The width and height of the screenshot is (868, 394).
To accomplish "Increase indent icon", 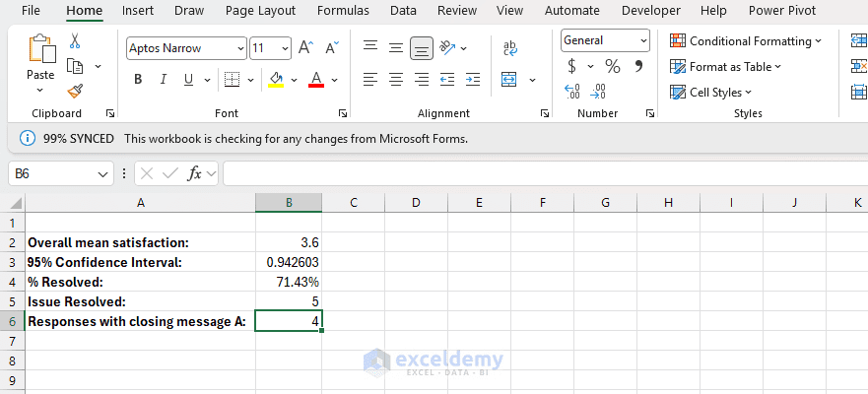I will click(473, 80).
